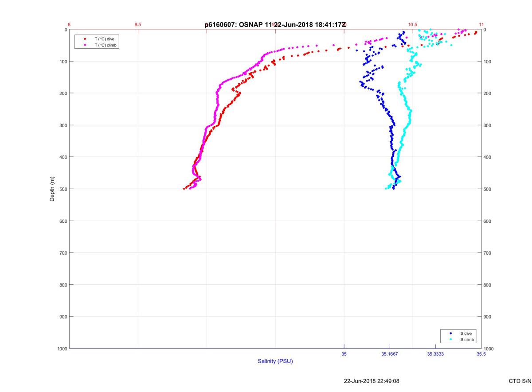Click the 'Salinity (PSU)' x-axis label

(x=275, y=361)
